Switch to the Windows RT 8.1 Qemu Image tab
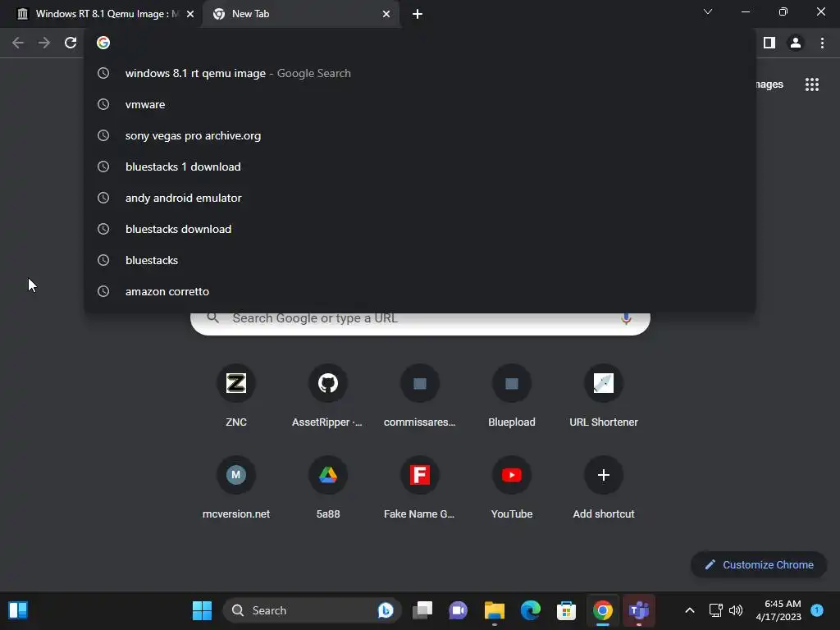The image size is (840, 630). point(99,14)
